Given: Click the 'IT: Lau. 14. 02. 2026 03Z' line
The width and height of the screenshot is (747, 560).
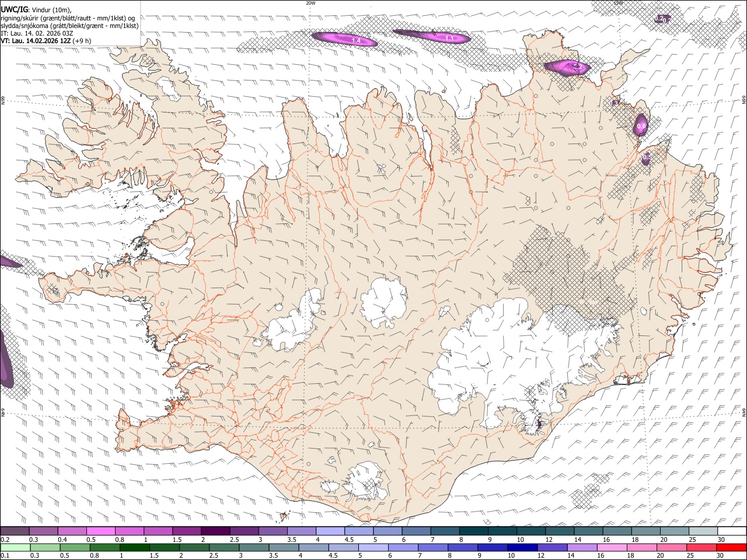Looking at the screenshot, I should [x=37, y=33].
